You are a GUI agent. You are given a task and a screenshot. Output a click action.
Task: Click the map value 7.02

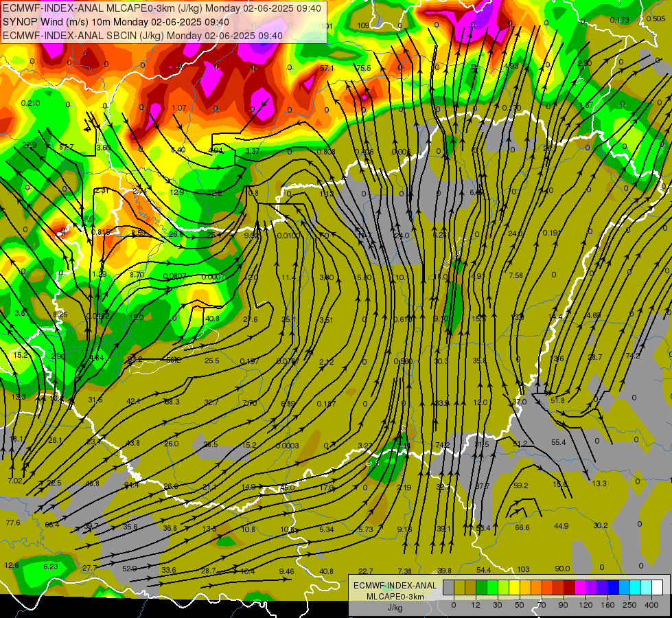pos(15,481)
